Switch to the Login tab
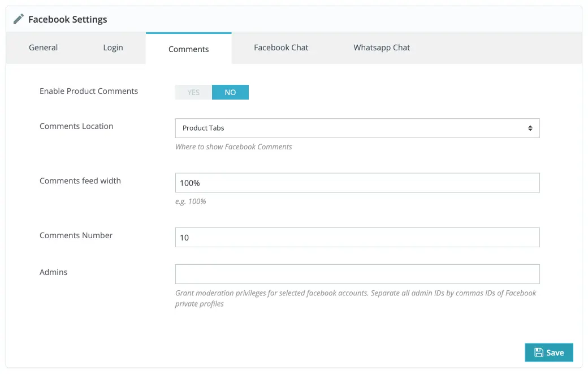Viewport: 588px width, 374px height. [x=113, y=48]
